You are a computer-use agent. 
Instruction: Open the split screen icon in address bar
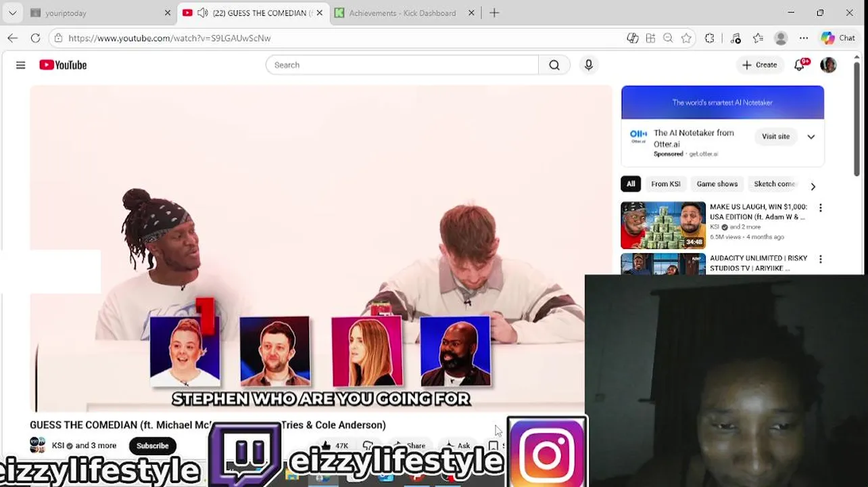[650, 38]
